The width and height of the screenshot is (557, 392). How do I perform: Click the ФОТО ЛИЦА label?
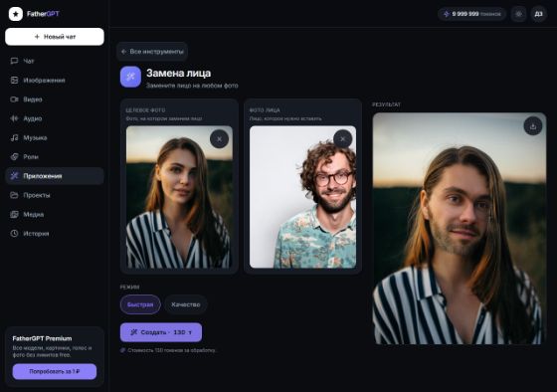point(265,110)
